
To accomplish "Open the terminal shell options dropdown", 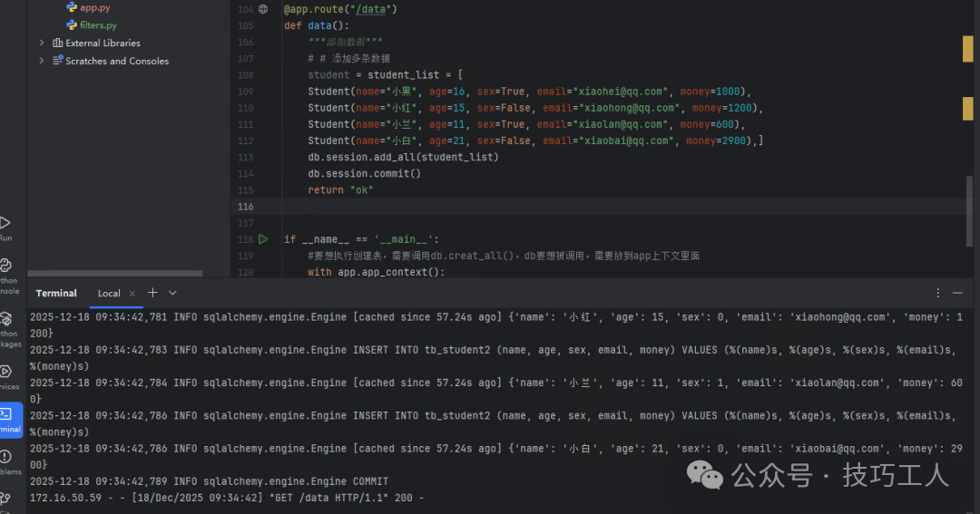I will (x=172, y=293).
